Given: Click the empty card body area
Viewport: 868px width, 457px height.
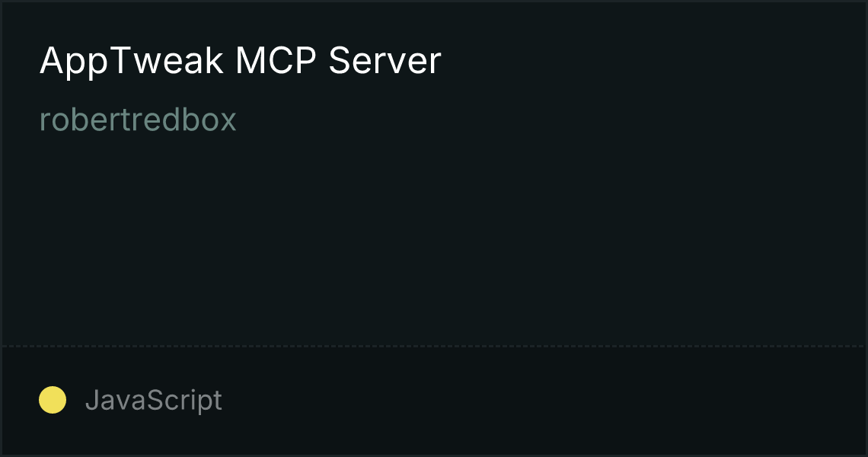Looking at the screenshot, I should pos(434,238).
